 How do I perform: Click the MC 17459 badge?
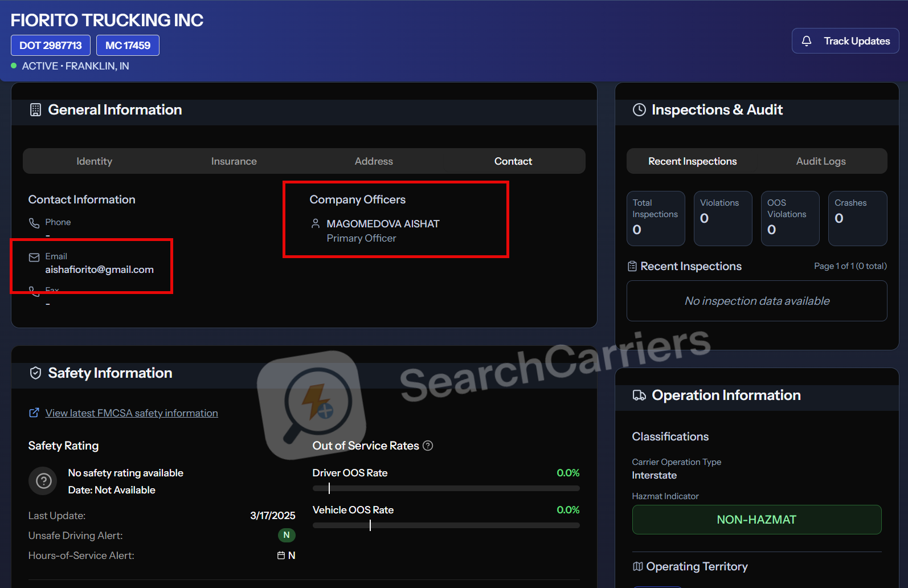point(128,46)
